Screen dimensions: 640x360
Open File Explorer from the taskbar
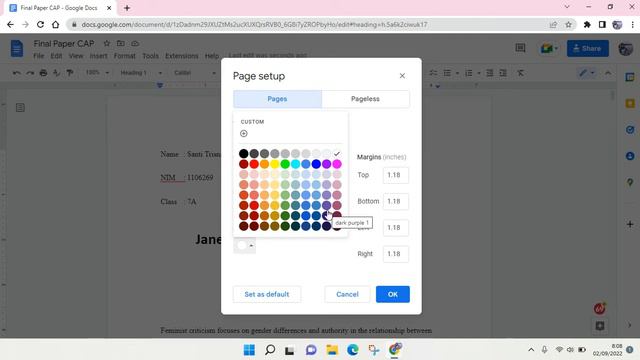[x=332, y=350]
